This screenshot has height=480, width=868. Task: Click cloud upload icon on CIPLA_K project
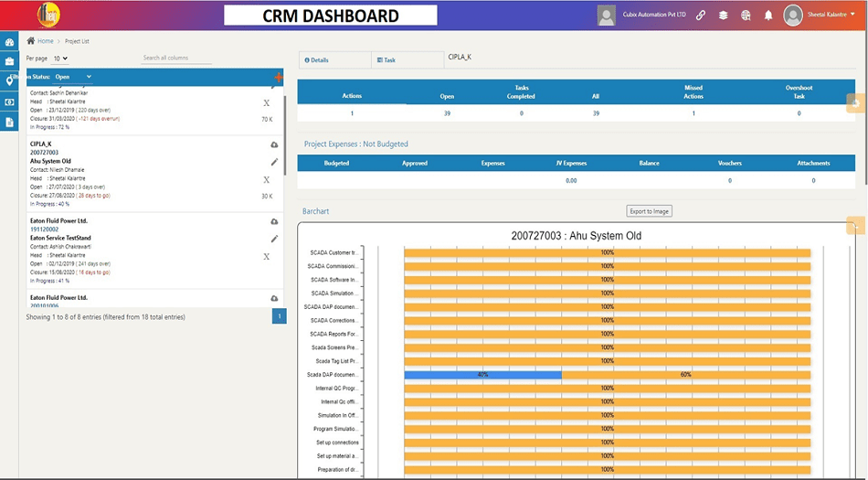point(274,144)
